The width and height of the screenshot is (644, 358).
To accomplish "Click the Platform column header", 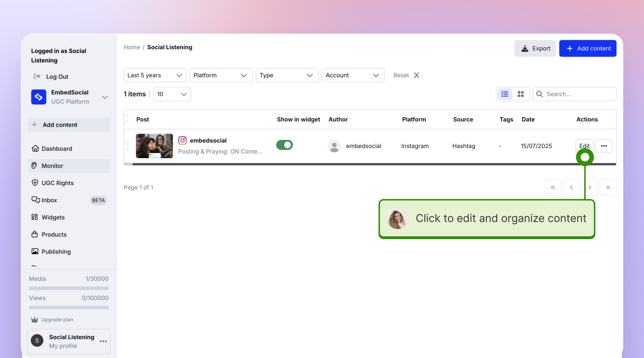I will pyautogui.click(x=414, y=119).
